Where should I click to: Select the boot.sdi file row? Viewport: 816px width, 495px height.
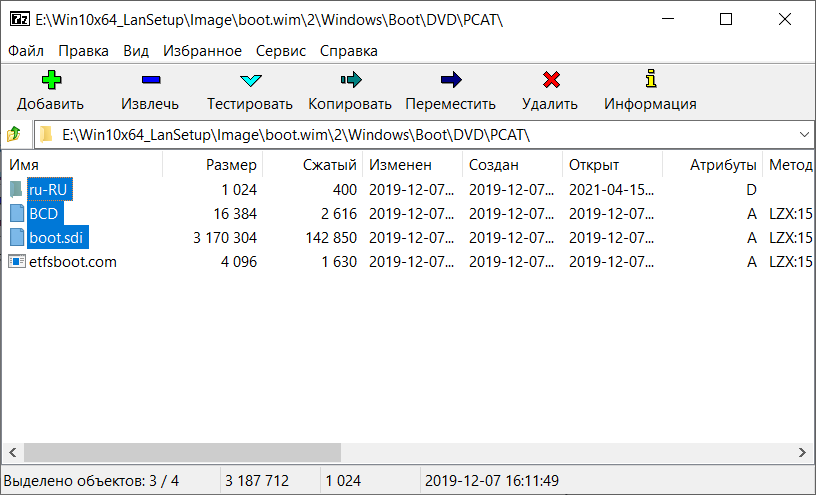point(408,238)
